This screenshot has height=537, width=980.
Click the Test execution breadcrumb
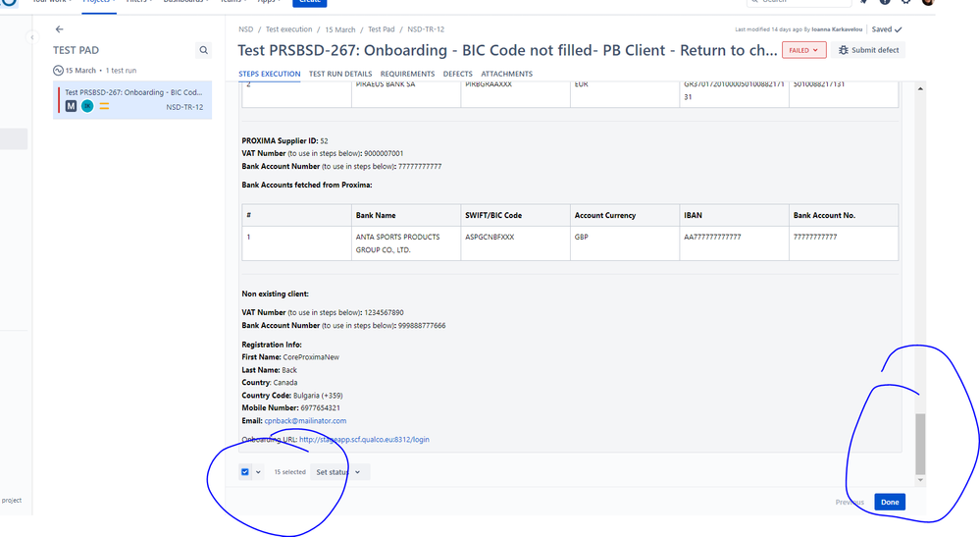288,29
